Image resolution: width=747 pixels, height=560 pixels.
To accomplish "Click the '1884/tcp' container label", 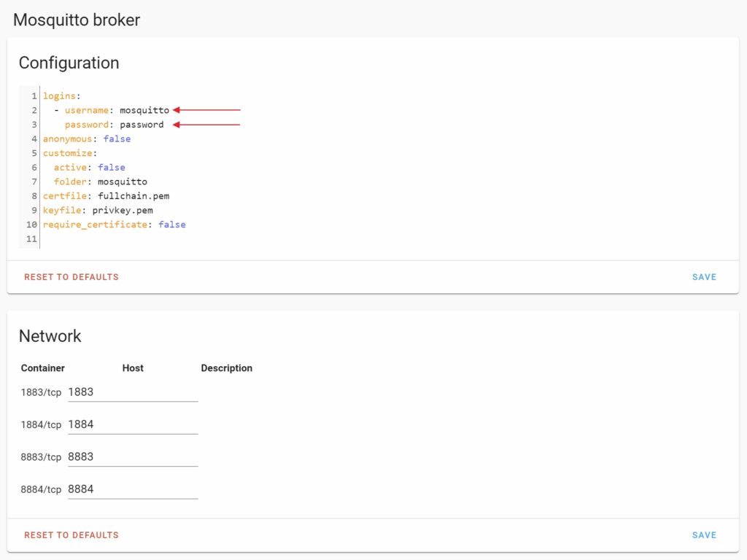I will (41, 425).
